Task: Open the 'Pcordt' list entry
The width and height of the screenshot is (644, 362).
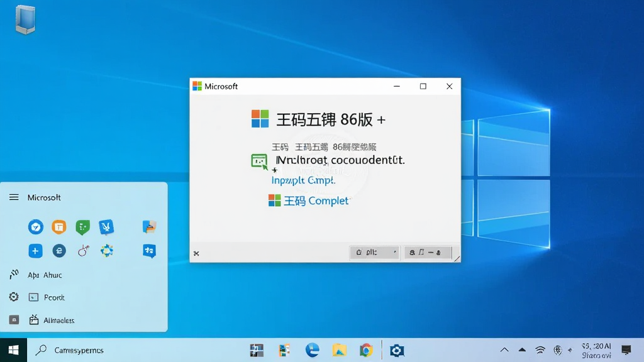Action: tap(54, 297)
